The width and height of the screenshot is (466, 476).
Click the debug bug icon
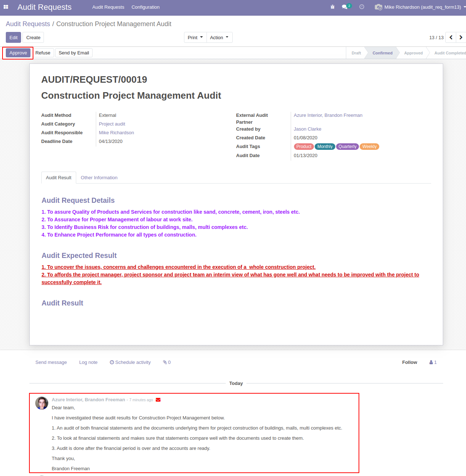coord(332,7)
